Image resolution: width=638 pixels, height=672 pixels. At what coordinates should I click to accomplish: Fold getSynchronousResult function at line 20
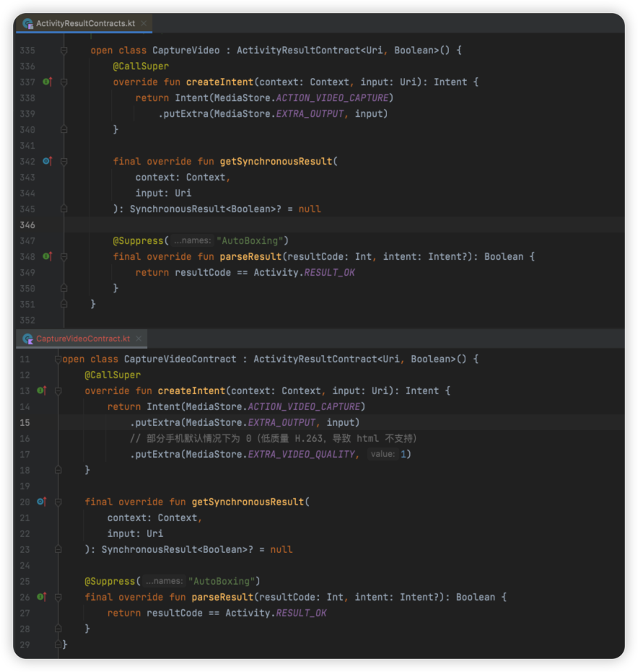tap(58, 502)
